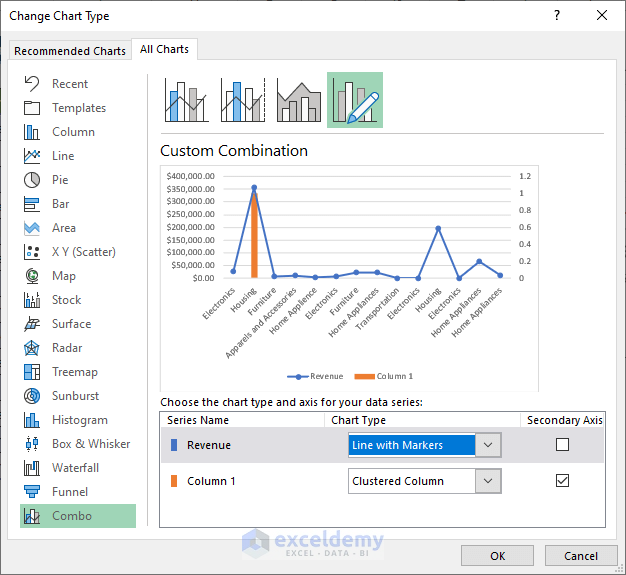626x575 pixels.
Task: Select the Histogram category label
Action: pyautogui.click(x=80, y=420)
